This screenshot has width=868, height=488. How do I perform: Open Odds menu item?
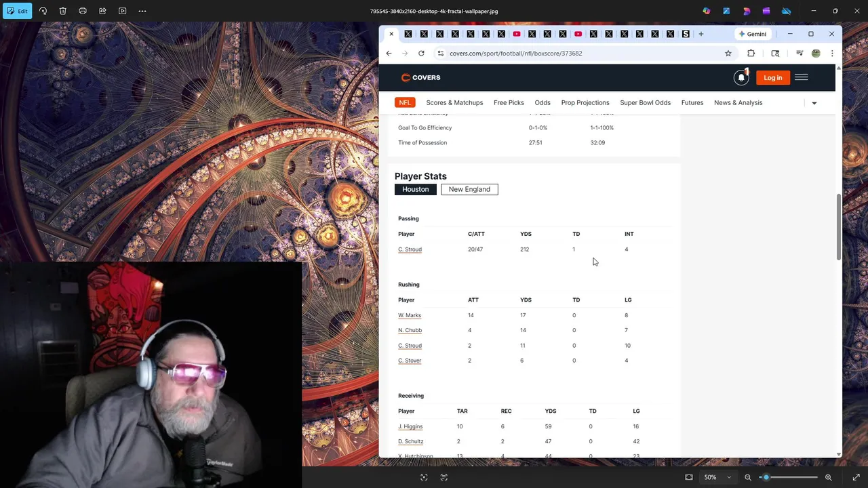coord(542,102)
